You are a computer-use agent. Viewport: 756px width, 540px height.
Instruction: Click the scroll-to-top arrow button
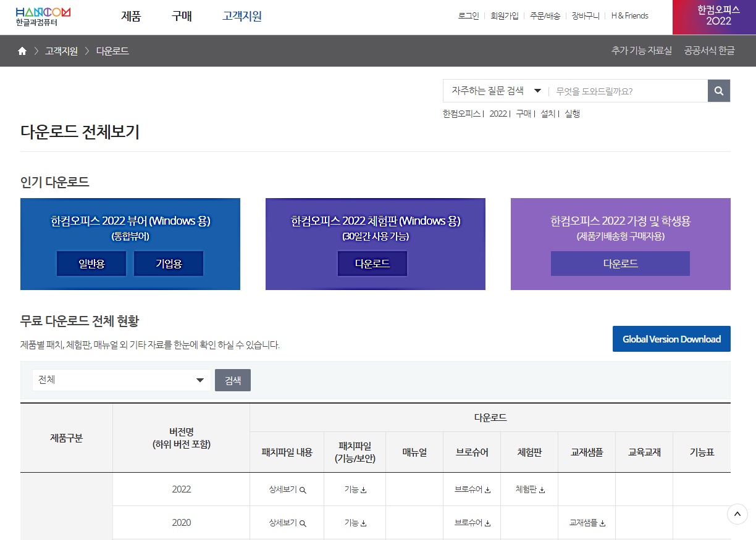coord(737,513)
